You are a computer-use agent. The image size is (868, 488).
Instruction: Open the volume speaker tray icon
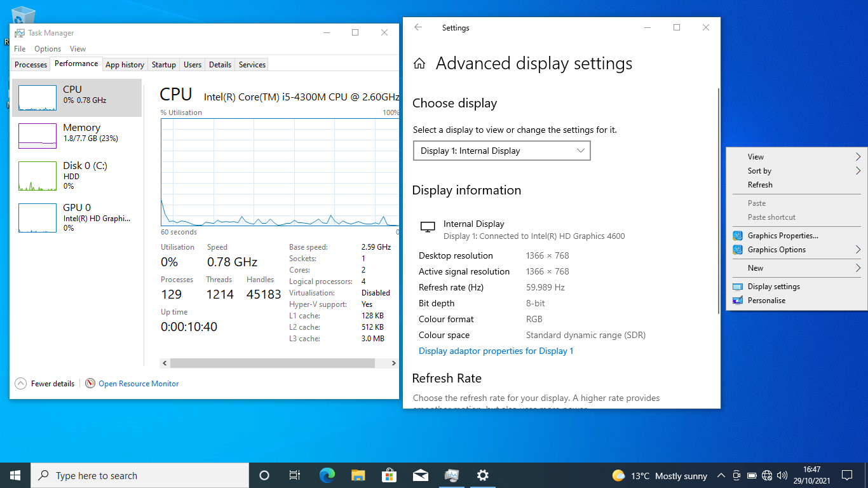pos(782,475)
